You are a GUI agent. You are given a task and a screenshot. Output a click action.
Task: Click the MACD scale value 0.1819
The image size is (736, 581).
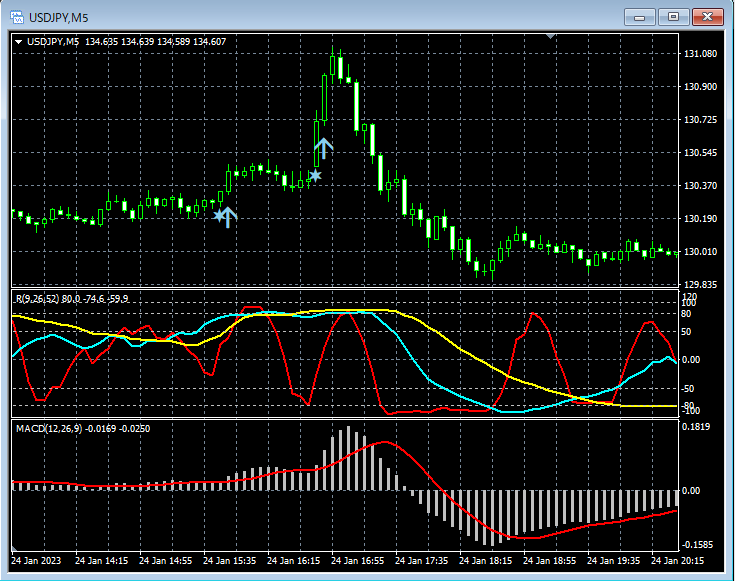(x=696, y=427)
